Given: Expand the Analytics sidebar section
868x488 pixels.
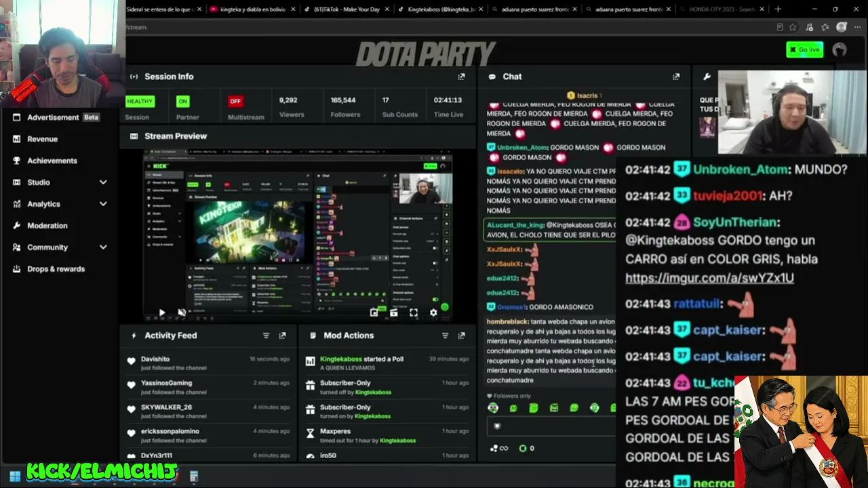Looking at the screenshot, I should click(103, 204).
